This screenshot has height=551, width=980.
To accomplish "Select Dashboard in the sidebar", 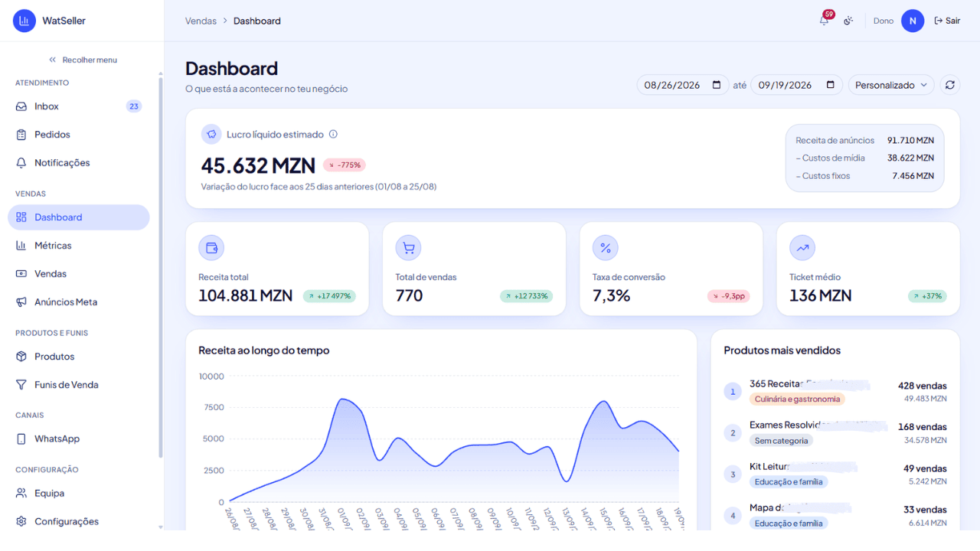I will point(78,217).
